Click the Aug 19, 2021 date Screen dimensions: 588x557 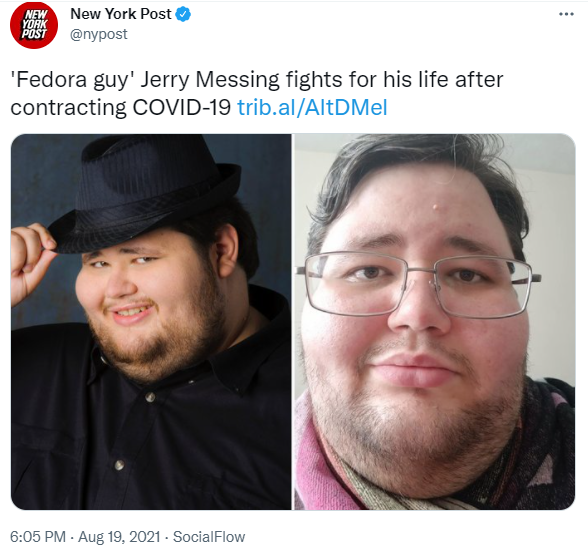[x=119, y=536]
